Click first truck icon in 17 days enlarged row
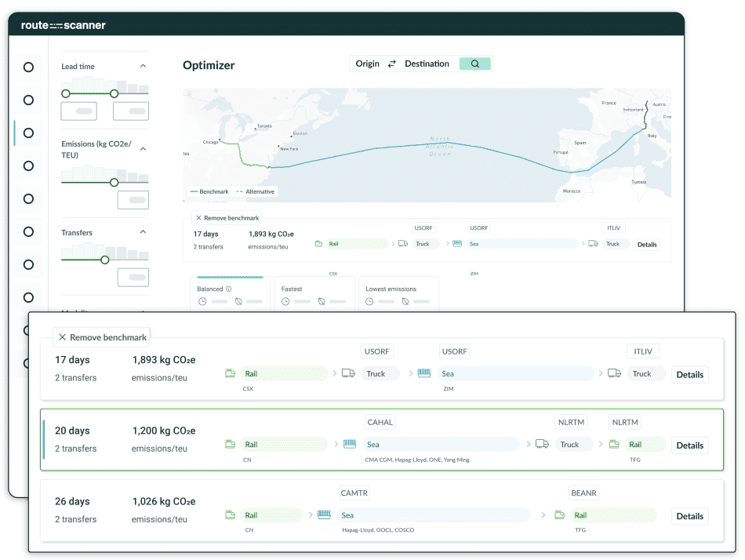Screen dimensions: 745x560 348,373
